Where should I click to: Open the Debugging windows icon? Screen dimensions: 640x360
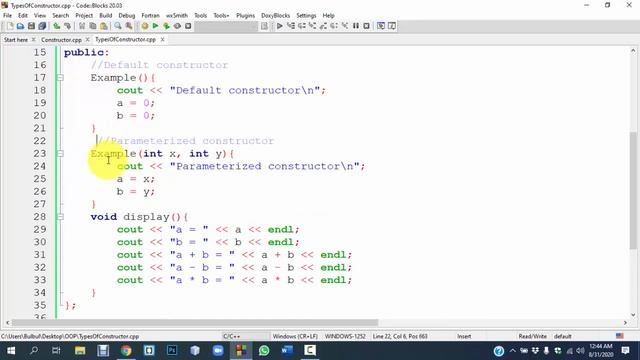(381, 26)
